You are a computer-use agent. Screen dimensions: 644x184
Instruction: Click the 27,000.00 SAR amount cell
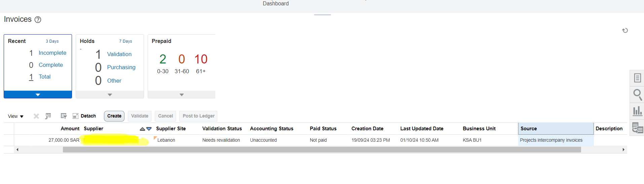pos(64,140)
